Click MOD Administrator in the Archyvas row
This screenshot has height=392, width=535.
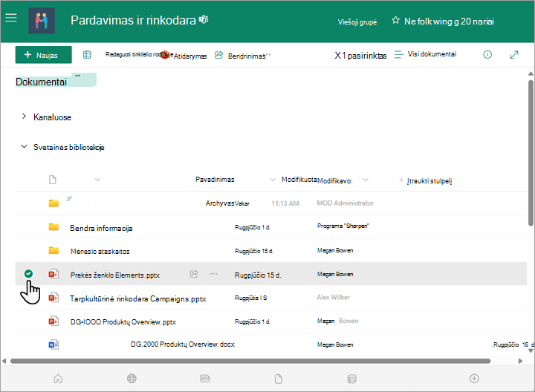pos(346,203)
